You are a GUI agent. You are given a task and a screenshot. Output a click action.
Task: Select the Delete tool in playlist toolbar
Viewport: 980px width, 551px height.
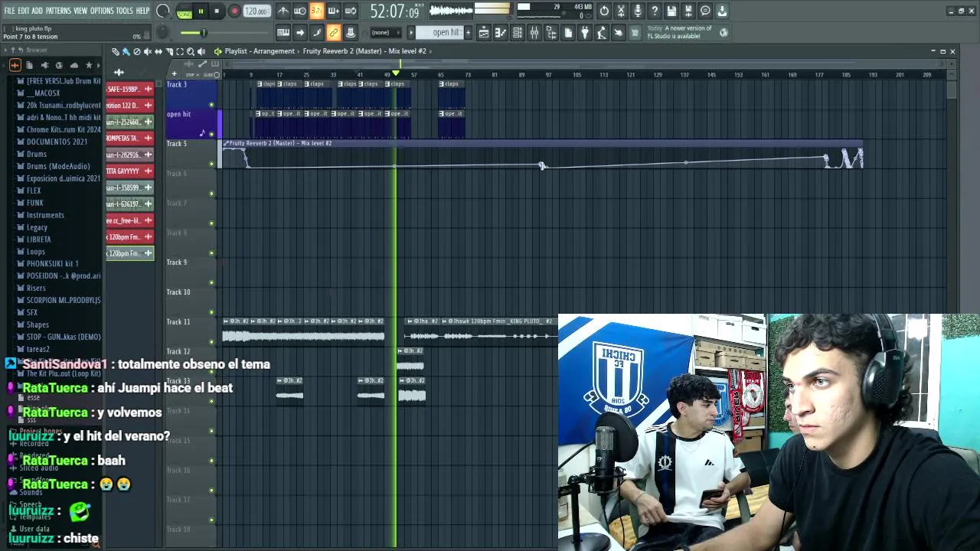[x=137, y=51]
